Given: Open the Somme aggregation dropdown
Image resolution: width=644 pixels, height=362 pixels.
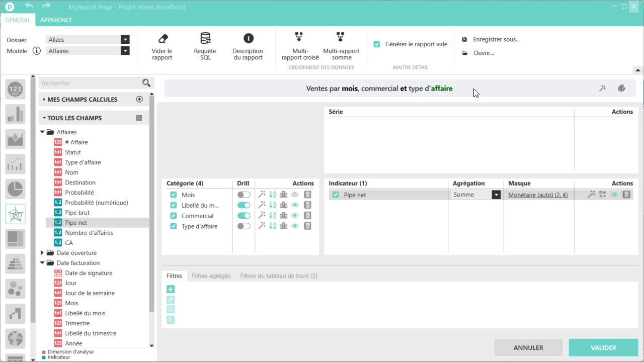Looking at the screenshot, I should (496, 195).
